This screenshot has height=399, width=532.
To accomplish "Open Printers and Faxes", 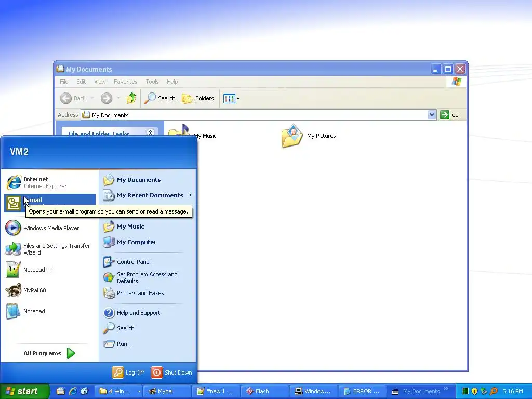I will pyautogui.click(x=148, y=293).
